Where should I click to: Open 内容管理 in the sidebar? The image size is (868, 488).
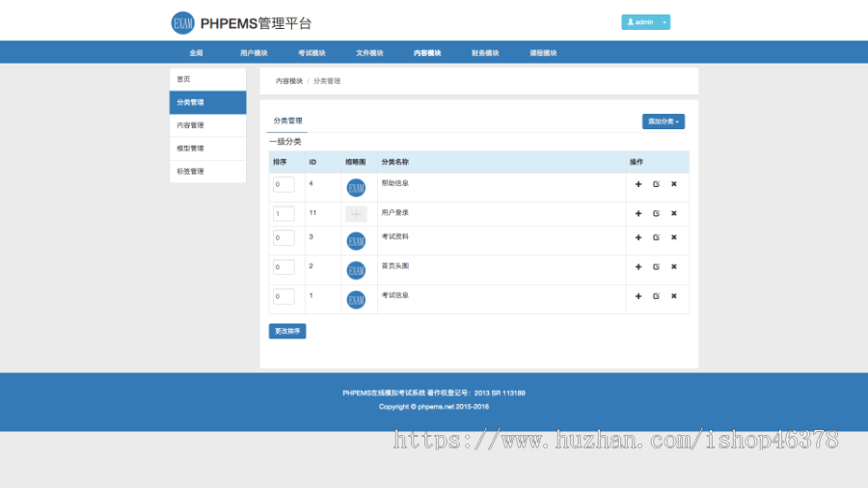click(x=207, y=125)
